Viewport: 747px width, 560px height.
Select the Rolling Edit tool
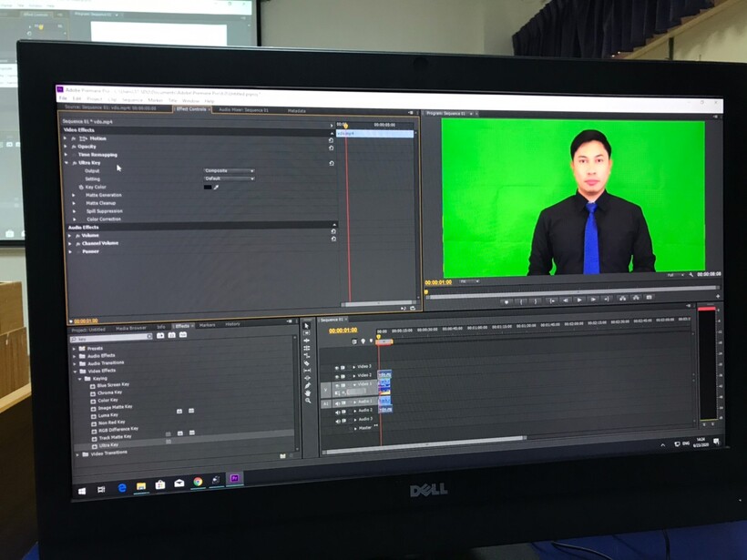pyautogui.click(x=307, y=348)
